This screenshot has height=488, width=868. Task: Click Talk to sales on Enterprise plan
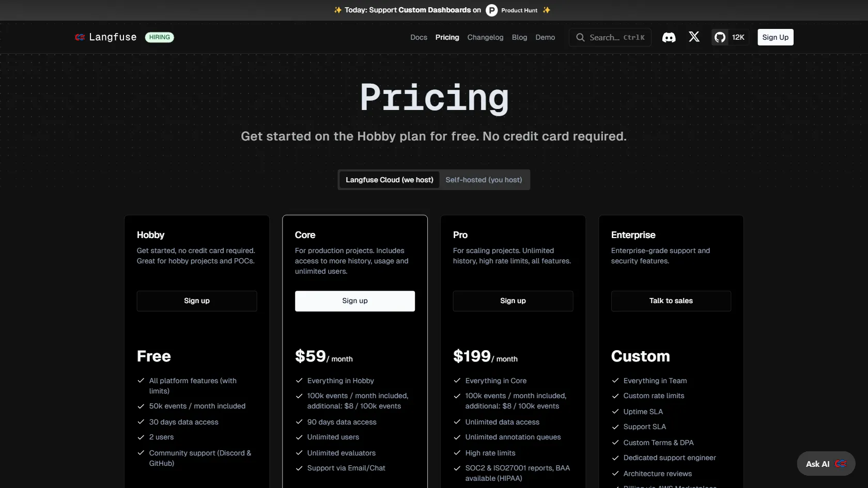tap(671, 301)
